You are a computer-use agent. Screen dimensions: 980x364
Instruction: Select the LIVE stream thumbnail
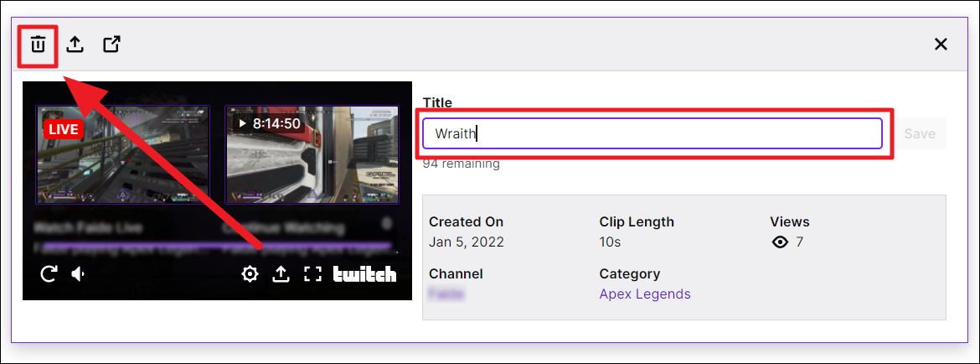(122, 154)
